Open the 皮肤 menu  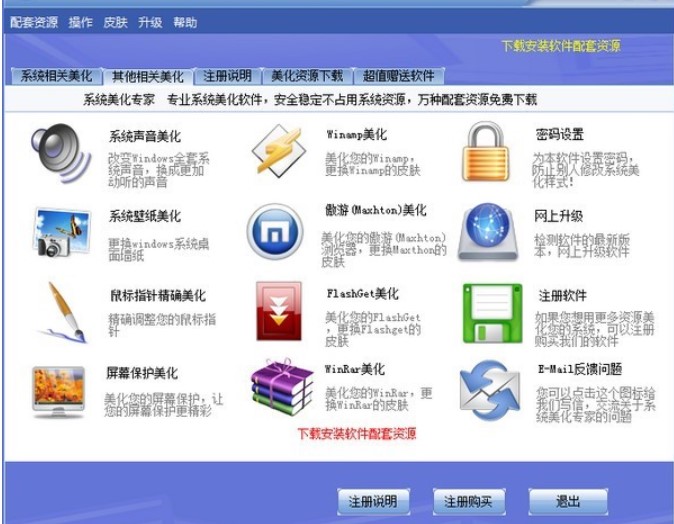115,22
